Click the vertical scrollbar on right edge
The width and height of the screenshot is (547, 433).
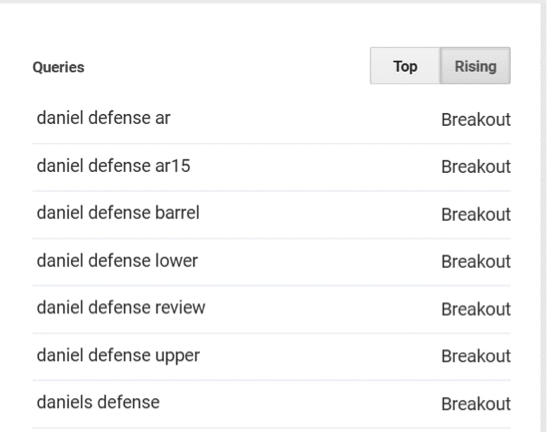(544, 216)
